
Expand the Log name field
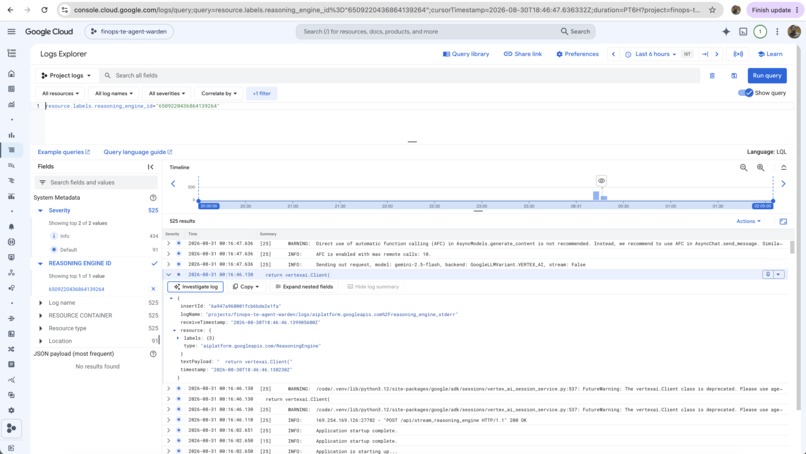(x=40, y=303)
